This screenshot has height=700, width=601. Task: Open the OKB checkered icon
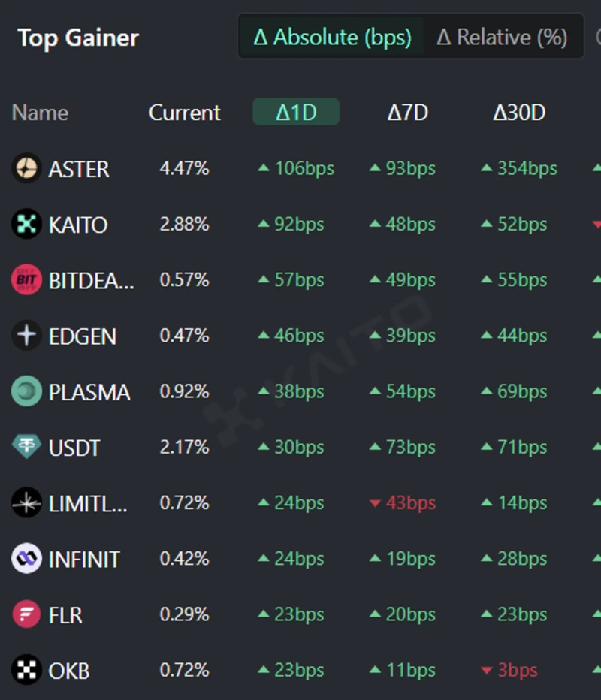coord(26,670)
